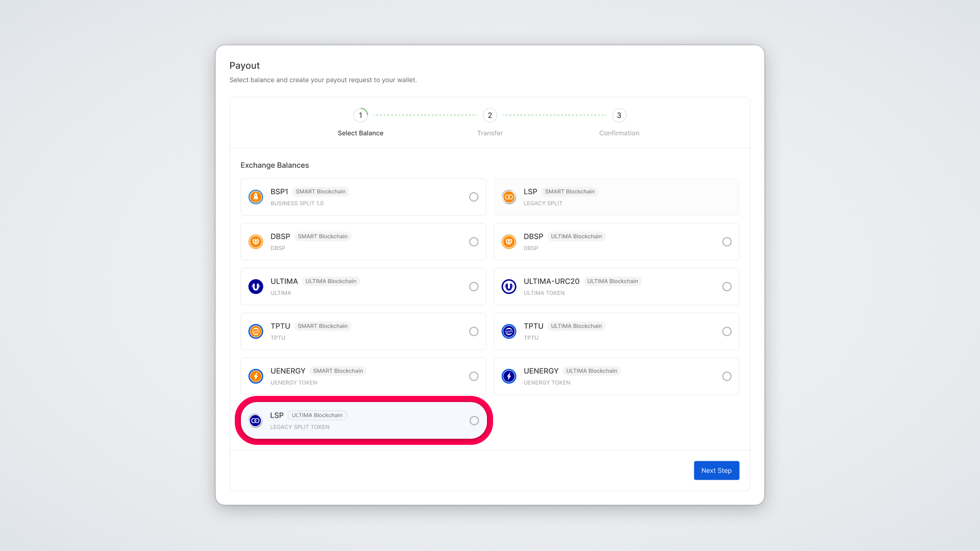The height and width of the screenshot is (551, 980).
Task: Select the BSP1 balance radio button
Action: [x=474, y=197]
